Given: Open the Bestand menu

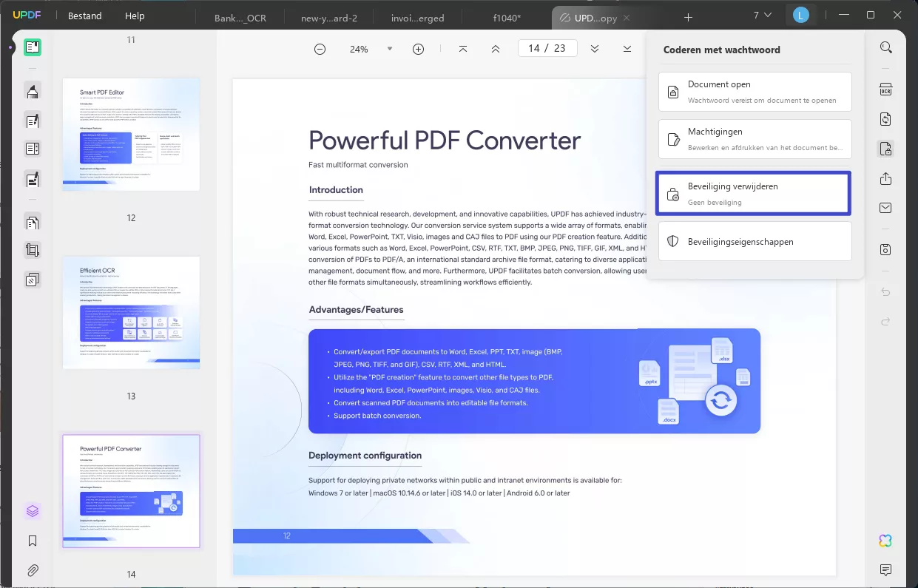Looking at the screenshot, I should click(85, 16).
